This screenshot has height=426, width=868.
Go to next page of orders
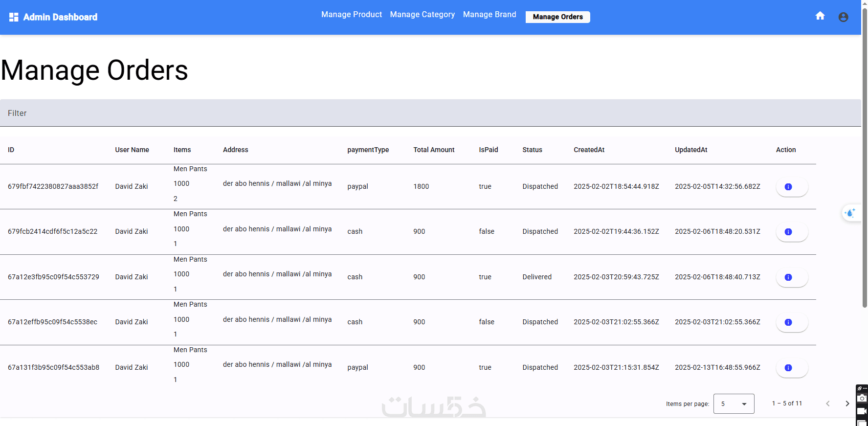click(x=847, y=404)
